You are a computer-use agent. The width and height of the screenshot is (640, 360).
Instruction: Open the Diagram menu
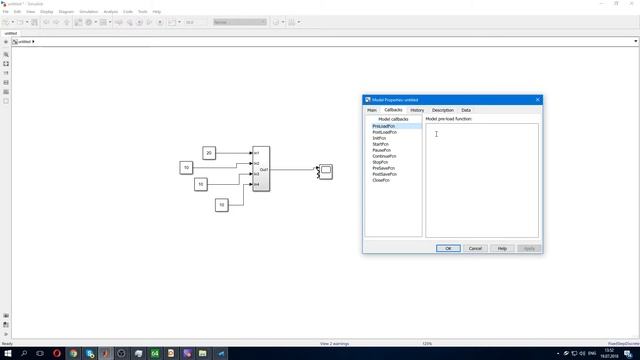(66, 12)
